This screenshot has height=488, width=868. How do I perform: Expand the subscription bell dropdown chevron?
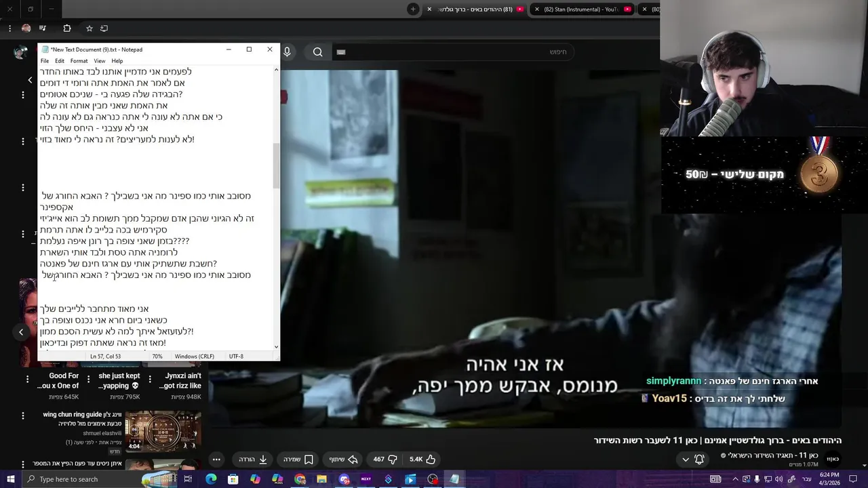686,460
